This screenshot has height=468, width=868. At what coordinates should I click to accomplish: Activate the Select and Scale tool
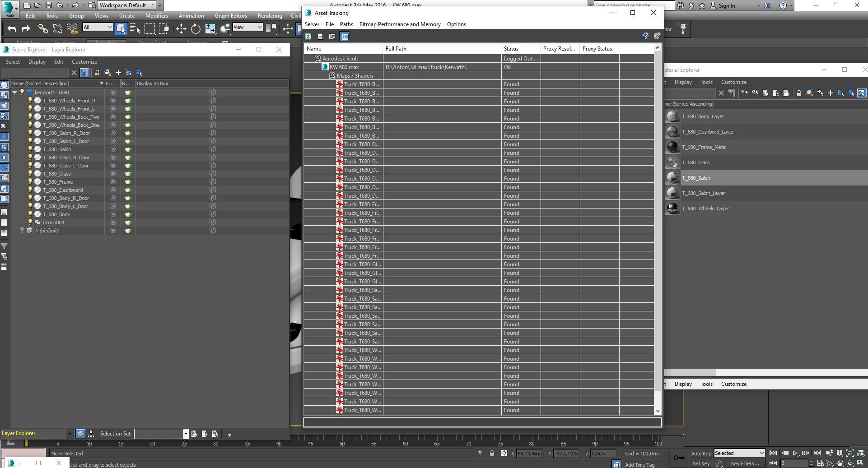tap(210, 29)
